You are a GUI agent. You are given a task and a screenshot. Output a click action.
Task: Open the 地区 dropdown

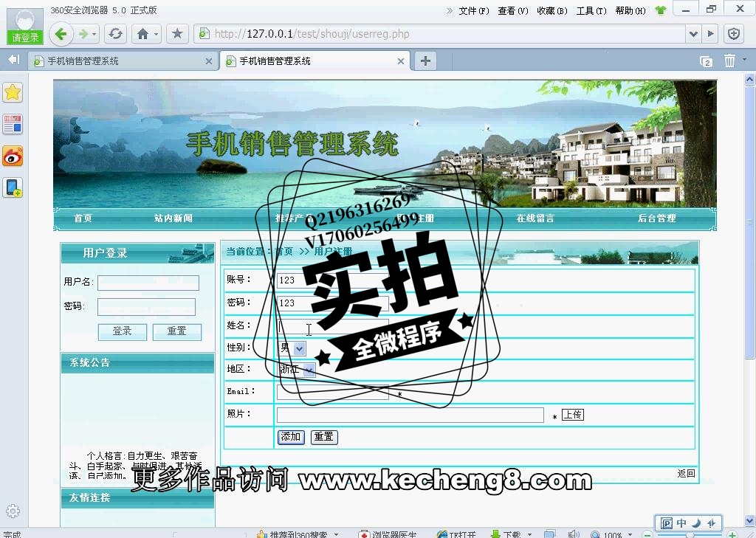(297, 370)
